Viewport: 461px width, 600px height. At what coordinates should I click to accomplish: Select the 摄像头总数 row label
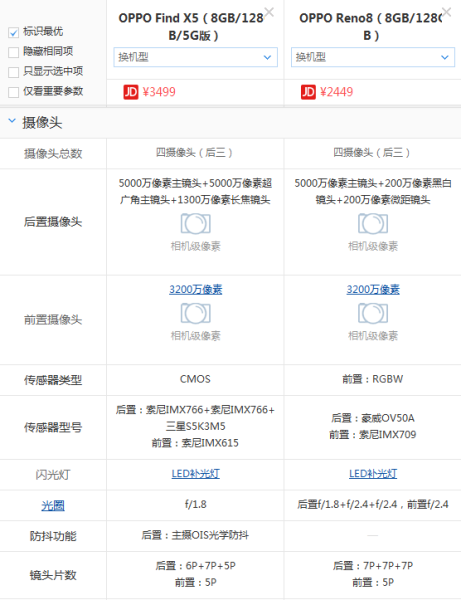coord(53,153)
